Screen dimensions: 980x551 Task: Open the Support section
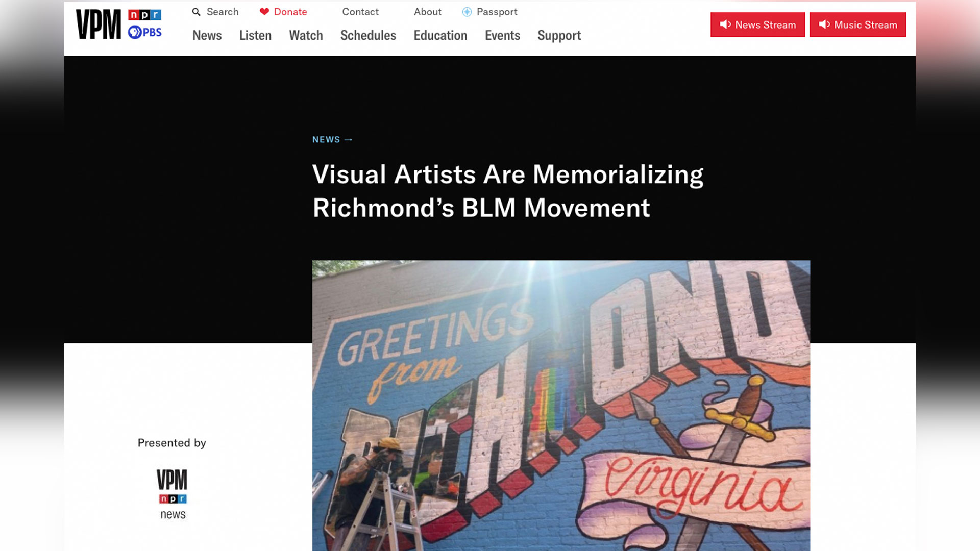[559, 36]
